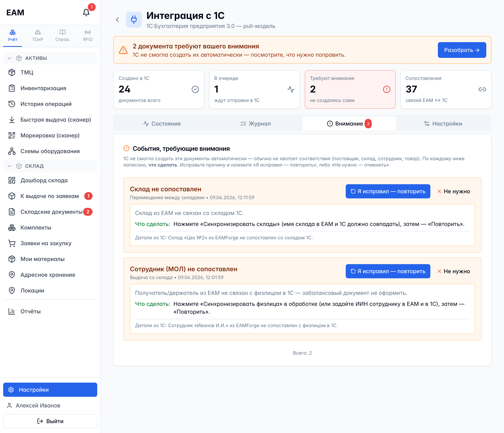Image resolution: width=504 pixels, height=433 pixels.
Task: Click the Детали из 1С text about Цех №2
Action: click(224, 238)
